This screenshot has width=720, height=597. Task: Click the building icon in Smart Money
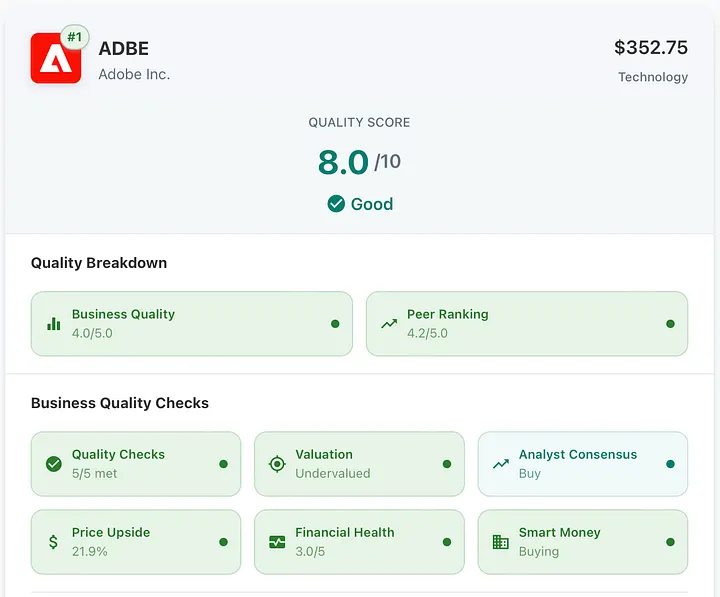click(x=501, y=542)
